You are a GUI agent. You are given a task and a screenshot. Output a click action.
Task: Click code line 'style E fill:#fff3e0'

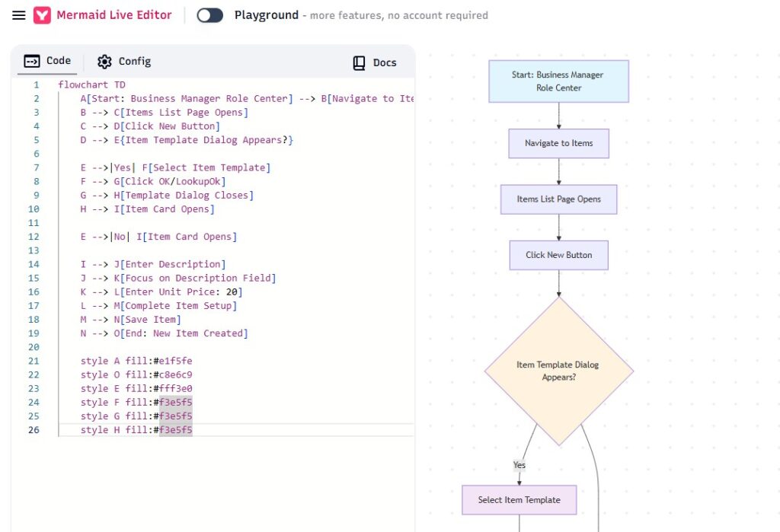pyautogui.click(x=136, y=388)
